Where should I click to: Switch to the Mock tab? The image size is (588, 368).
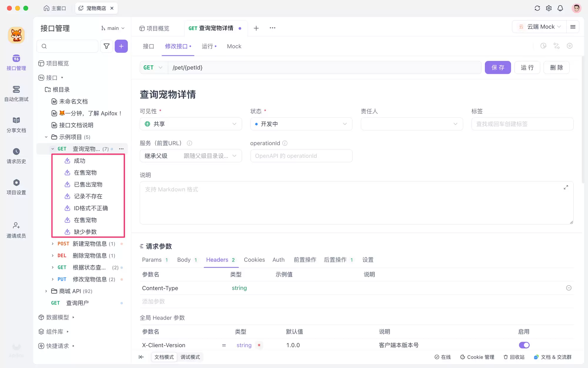pyautogui.click(x=234, y=46)
